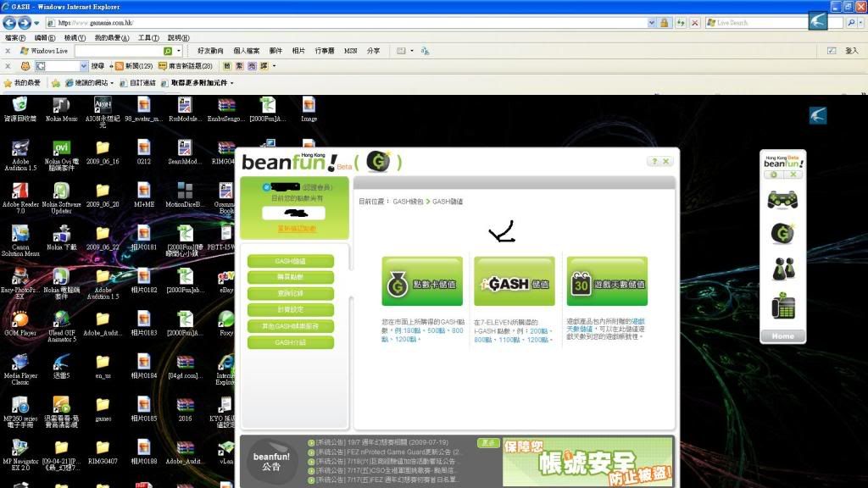Click the GASH儲值 sidebar button

291,261
